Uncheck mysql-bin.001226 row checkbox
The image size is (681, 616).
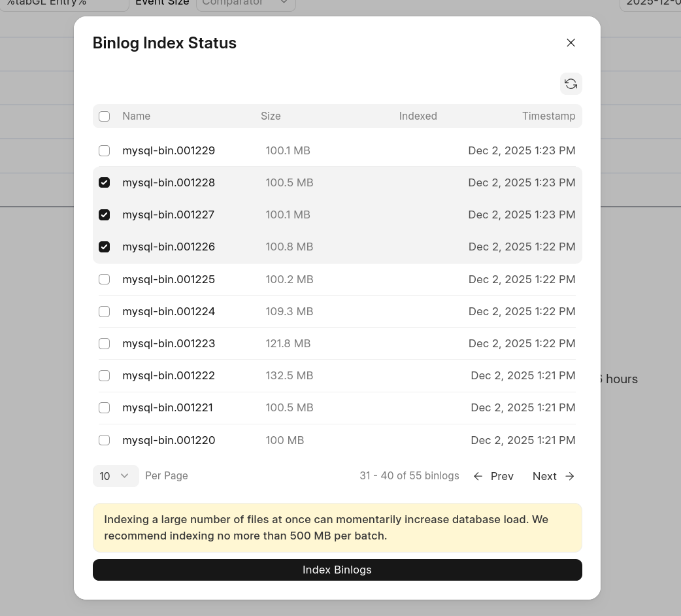pos(105,247)
